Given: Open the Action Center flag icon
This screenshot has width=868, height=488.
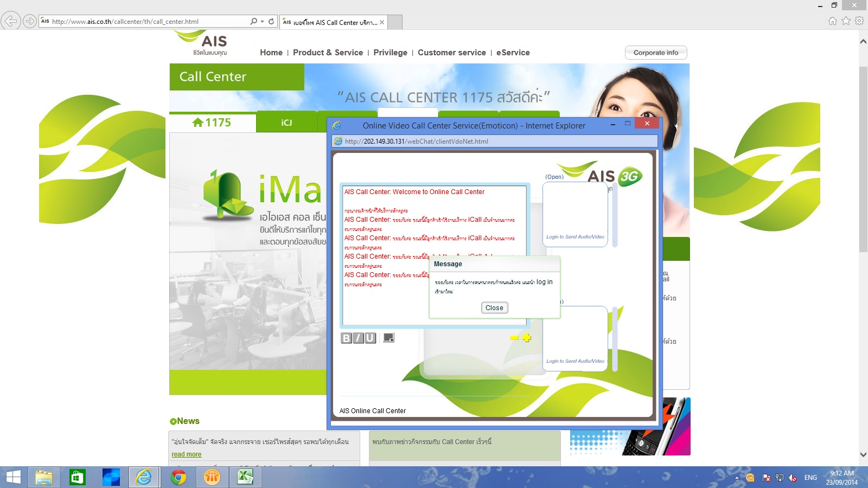Looking at the screenshot, I should [767, 478].
